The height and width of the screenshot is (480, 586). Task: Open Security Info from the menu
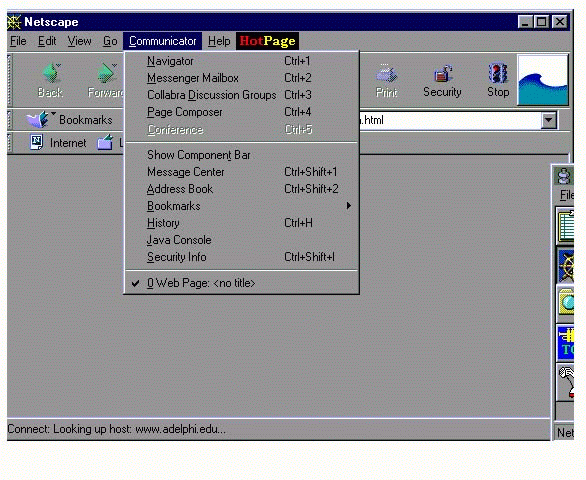(241, 257)
